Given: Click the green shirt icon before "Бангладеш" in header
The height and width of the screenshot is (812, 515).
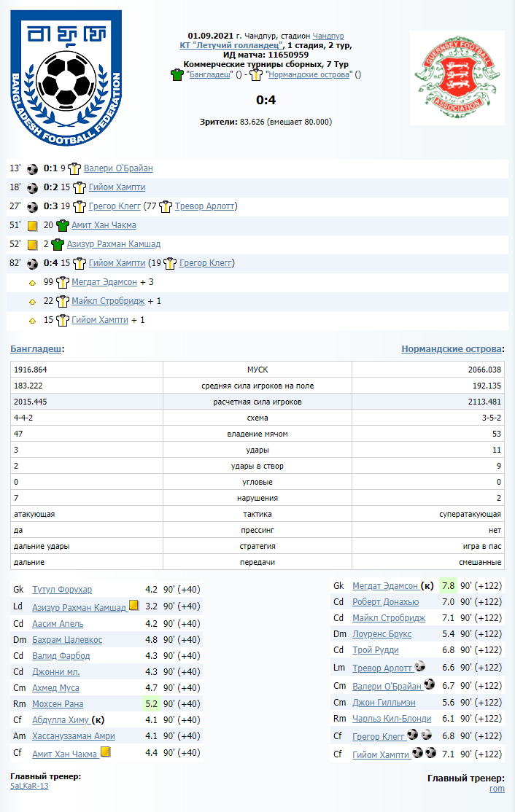Looking at the screenshot, I should click(177, 74).
